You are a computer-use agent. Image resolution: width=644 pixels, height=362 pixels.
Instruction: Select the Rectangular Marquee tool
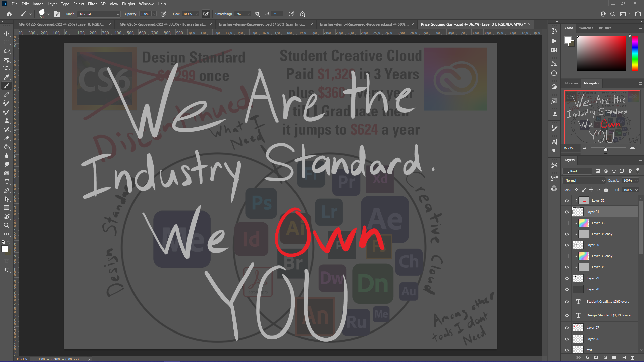7,42
